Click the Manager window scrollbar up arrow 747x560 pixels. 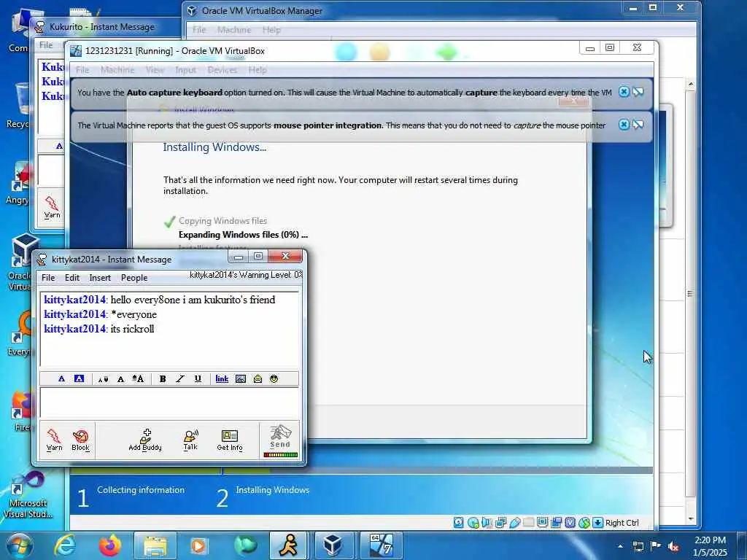[692, 85]
